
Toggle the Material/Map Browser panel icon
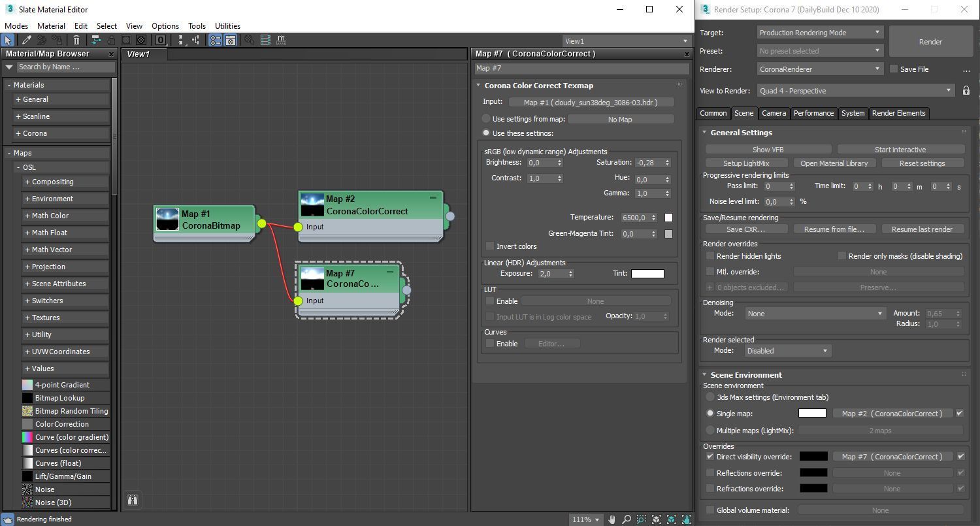point(215,40)
